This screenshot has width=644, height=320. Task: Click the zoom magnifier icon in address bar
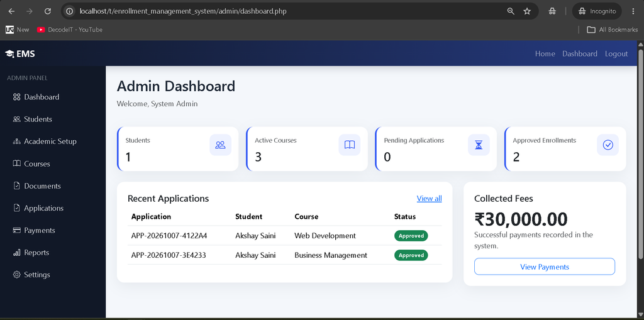coord(511,11)
